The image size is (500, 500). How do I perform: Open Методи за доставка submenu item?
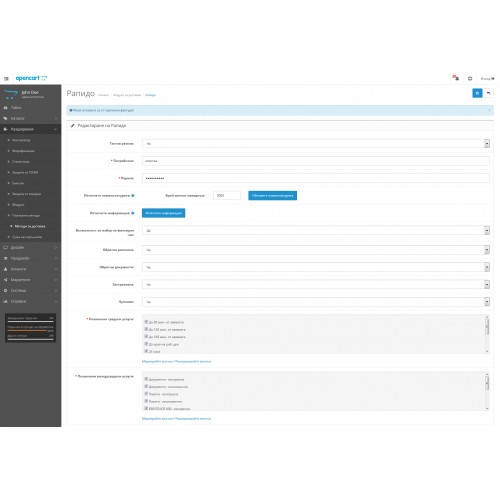point(30,226)
